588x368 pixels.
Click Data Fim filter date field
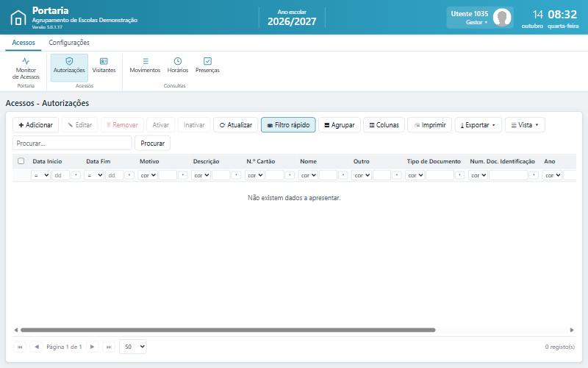pos(115,175)
